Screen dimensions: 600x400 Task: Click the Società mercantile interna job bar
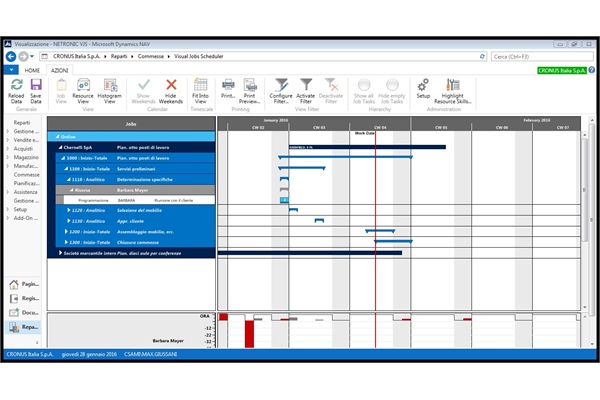[310, 253]
